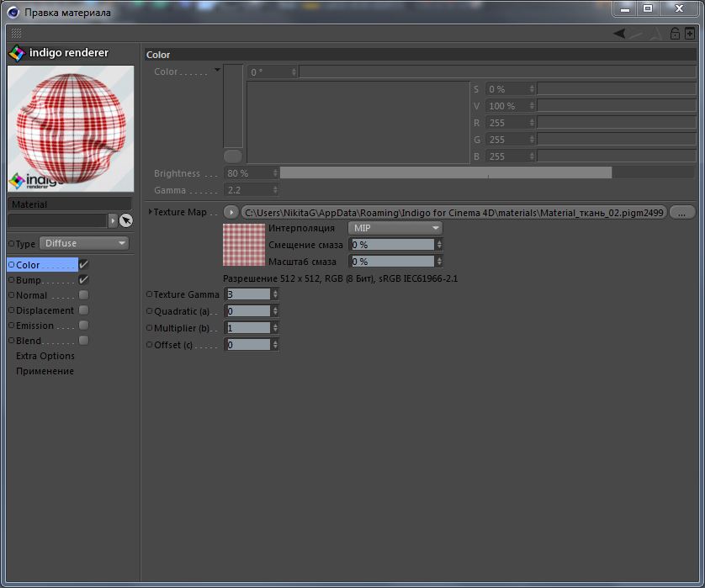
Task: Uncheck the Bump channel checkbox
Action: pyautogui.click(x=83, y=280)
